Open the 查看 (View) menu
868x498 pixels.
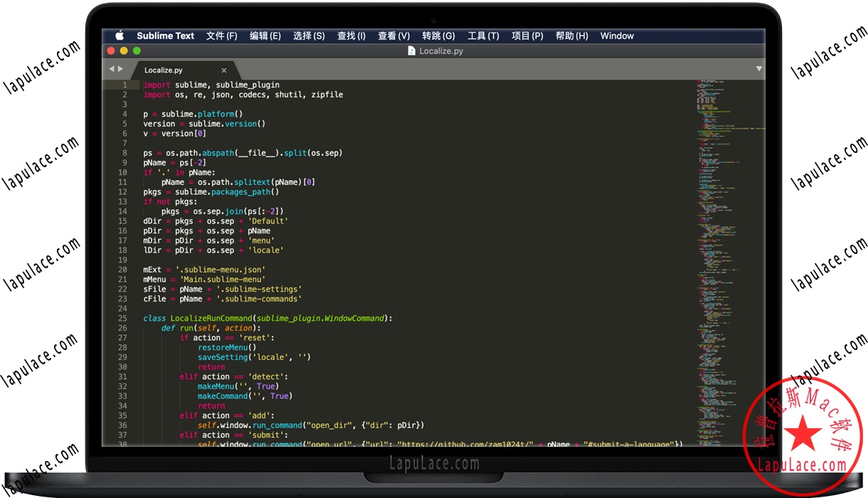coord(393,36)
